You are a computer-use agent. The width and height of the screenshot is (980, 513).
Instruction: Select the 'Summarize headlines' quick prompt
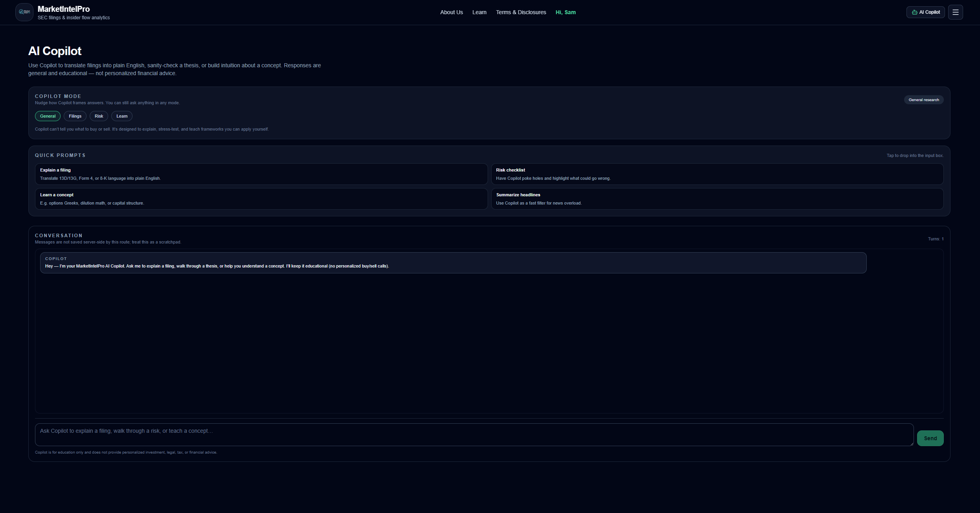tap(717, 199)
